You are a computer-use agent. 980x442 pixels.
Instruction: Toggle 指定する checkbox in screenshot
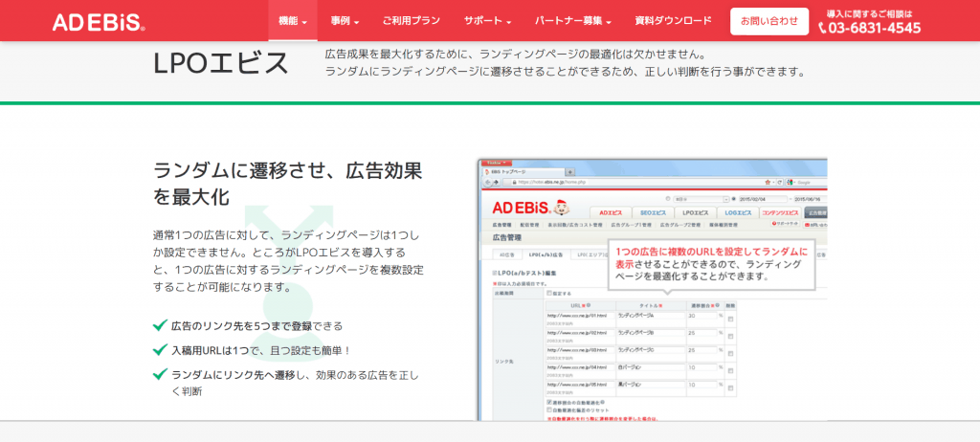coord(550,293)
